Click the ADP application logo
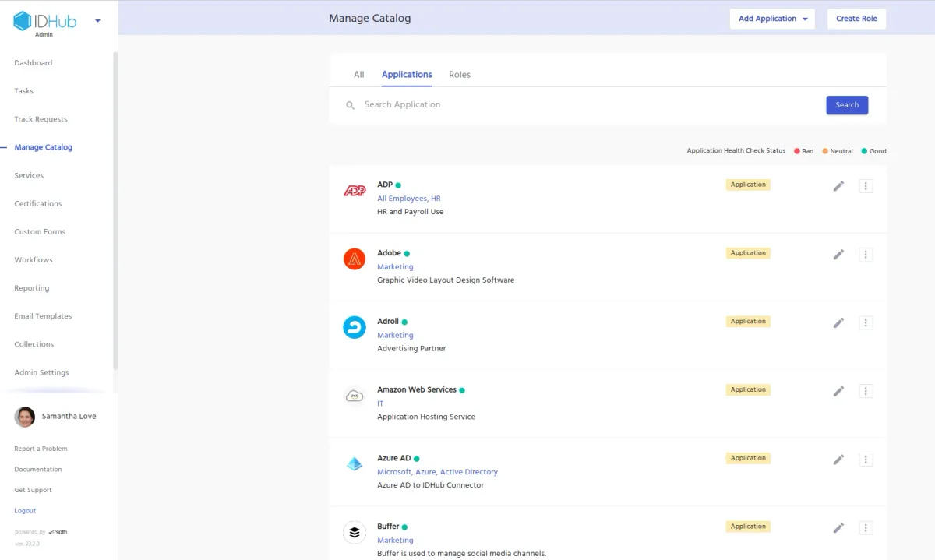The height and width of the screenshot is (560, 935). (355, 190)
